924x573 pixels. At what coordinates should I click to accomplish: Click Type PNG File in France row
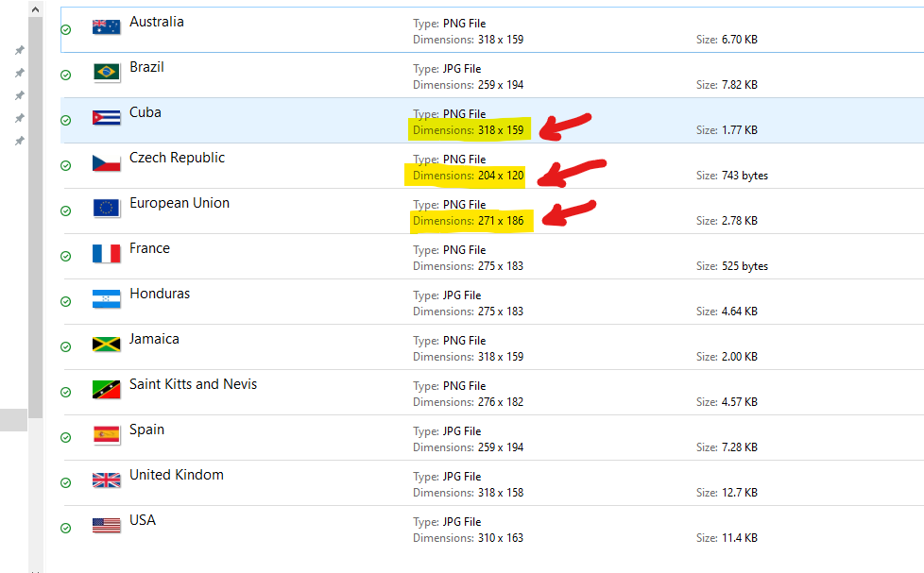449,250
